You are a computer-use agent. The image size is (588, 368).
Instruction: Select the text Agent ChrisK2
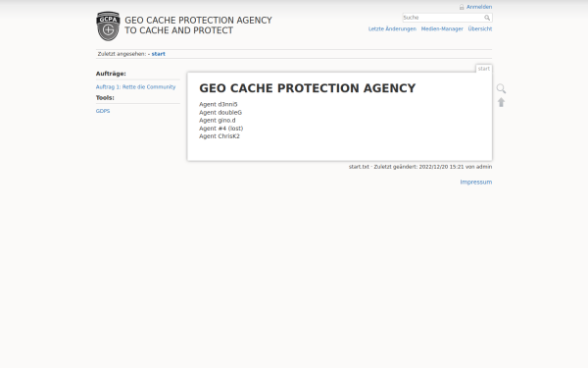point(219,136)
